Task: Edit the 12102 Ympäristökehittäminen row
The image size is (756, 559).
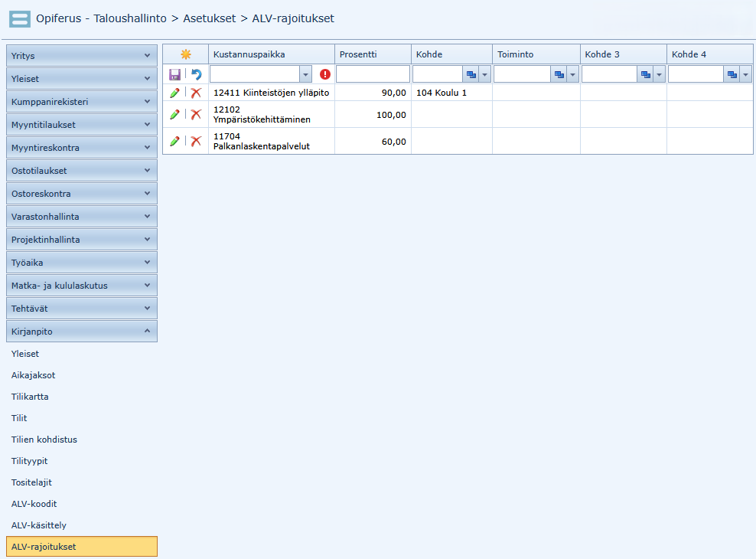Action: (x=174, y=114)
